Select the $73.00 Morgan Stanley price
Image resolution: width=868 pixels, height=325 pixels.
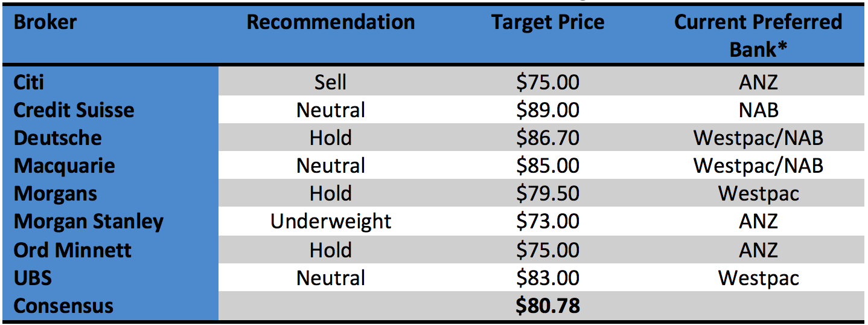click(547, 221)
